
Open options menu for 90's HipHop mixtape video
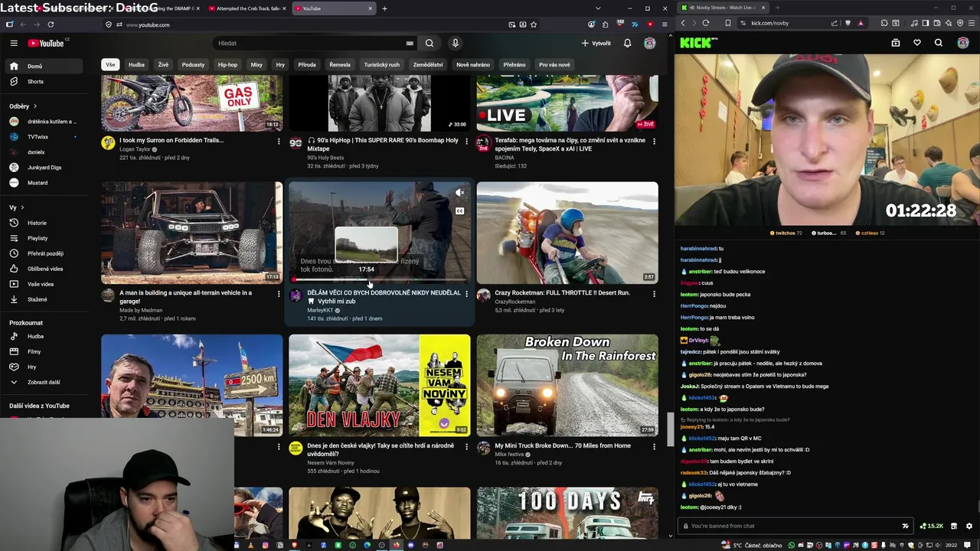(466, 142)
